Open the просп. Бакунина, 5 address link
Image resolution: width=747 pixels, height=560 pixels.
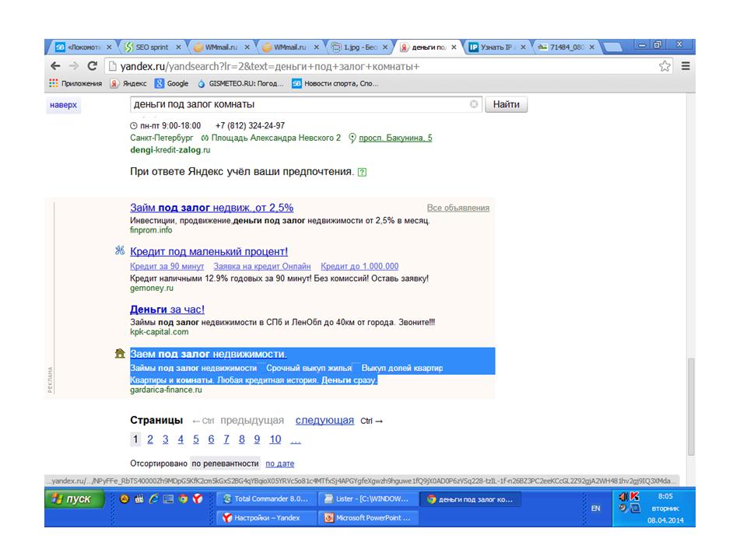point(395,138)
